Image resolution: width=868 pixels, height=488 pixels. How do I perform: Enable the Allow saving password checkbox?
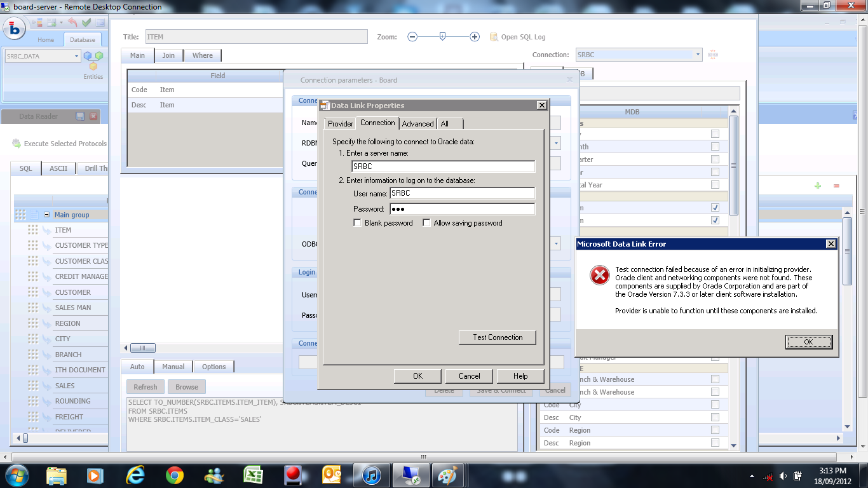pyautogui.click(x=426, y=223)
